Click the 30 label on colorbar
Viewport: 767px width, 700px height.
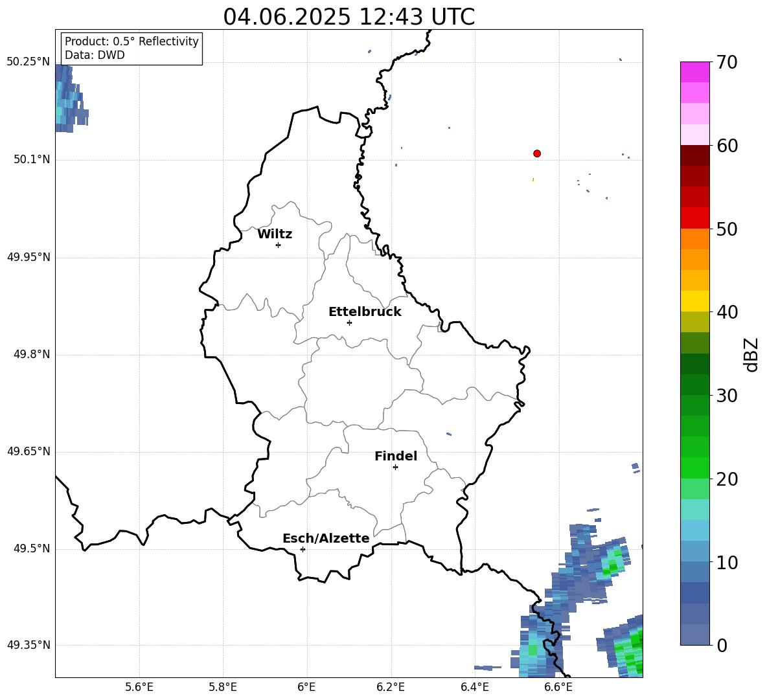tap(727, 396)
